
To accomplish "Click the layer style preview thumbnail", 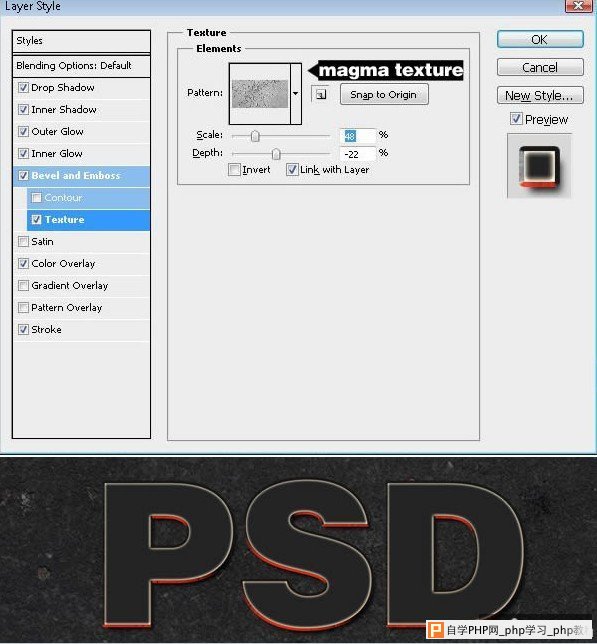I will (x=539, y=166).
